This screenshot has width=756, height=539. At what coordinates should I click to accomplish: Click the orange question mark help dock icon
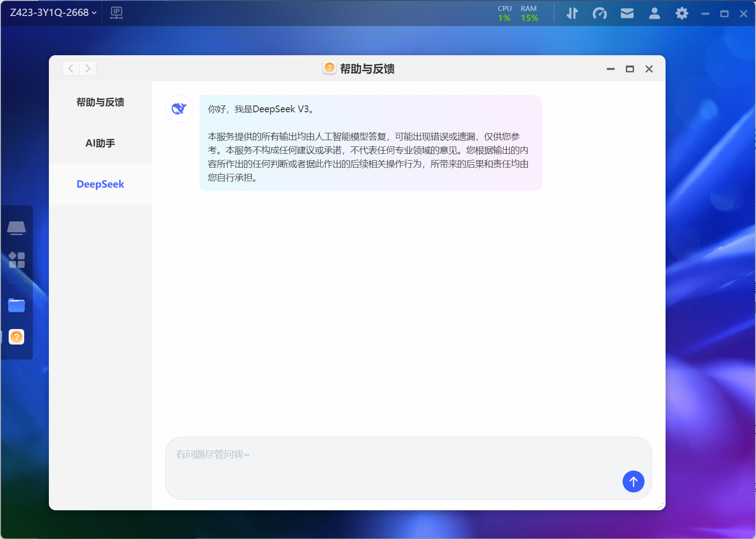click(16, 337)
